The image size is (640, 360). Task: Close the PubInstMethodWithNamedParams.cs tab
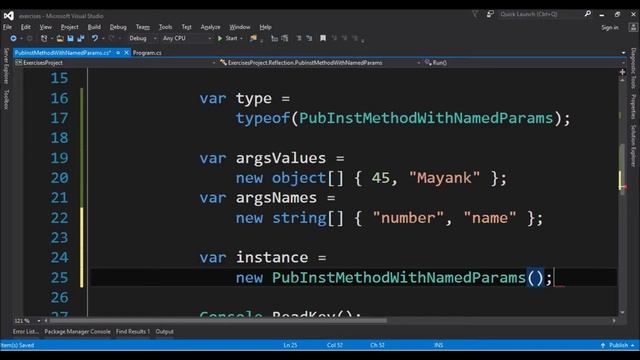(127, 53)
